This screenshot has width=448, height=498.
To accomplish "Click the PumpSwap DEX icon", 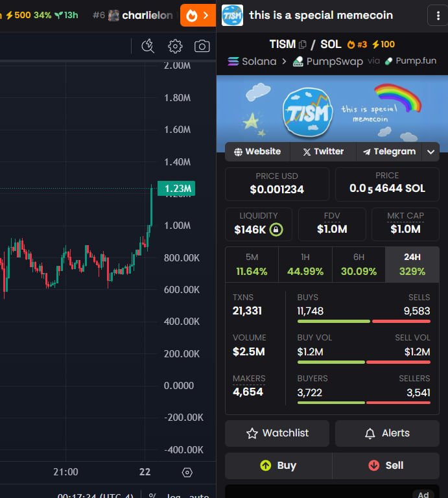I will [298, 62].
